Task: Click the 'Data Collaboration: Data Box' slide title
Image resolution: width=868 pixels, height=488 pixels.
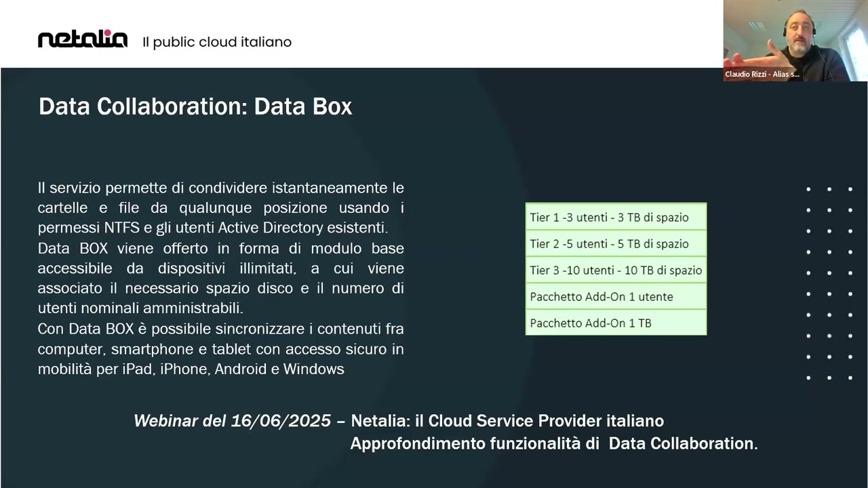Action: pyautogui.click(x=195, y=106)
